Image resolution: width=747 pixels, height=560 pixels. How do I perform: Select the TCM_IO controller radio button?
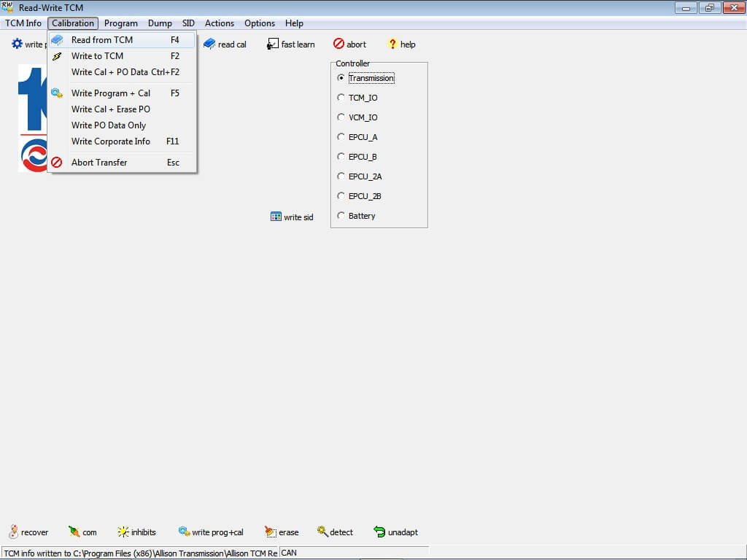pyautogui.click(x=341, y=98)
